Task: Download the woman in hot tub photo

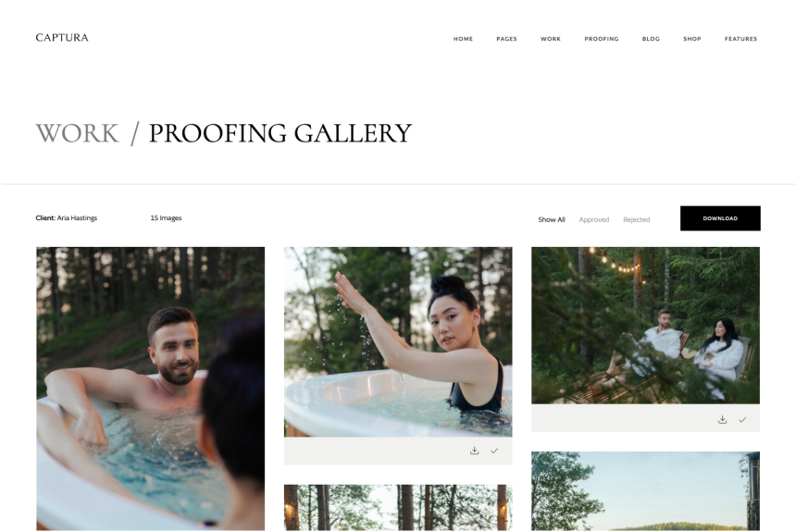Action: (474, 451)
